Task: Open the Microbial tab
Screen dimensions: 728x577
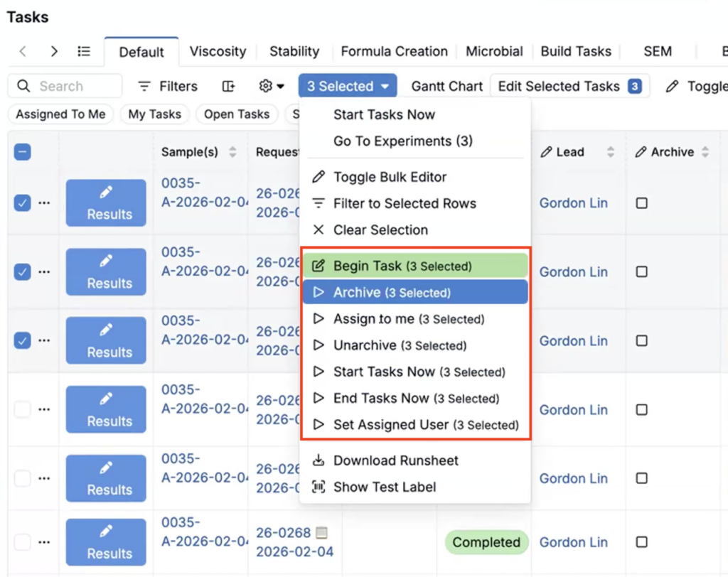Action: 494,51
